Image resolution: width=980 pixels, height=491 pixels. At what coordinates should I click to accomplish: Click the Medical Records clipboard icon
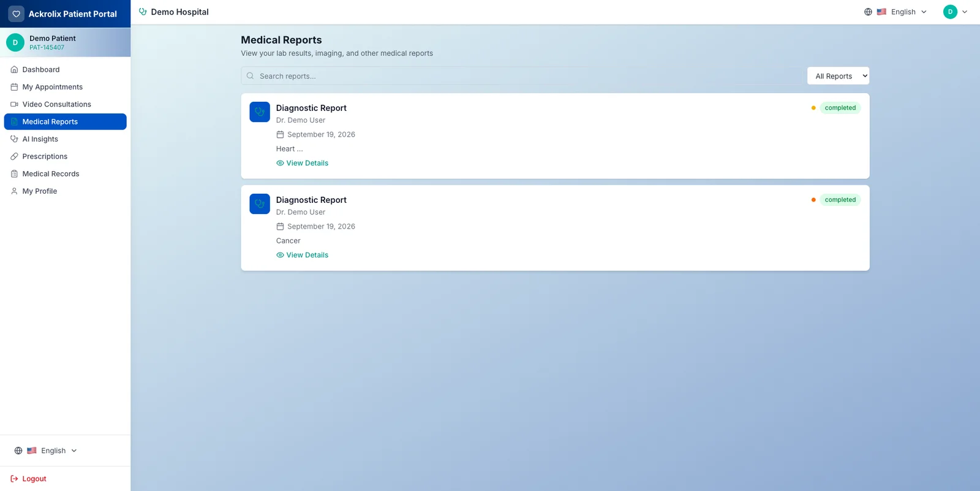tap(14, 174)
